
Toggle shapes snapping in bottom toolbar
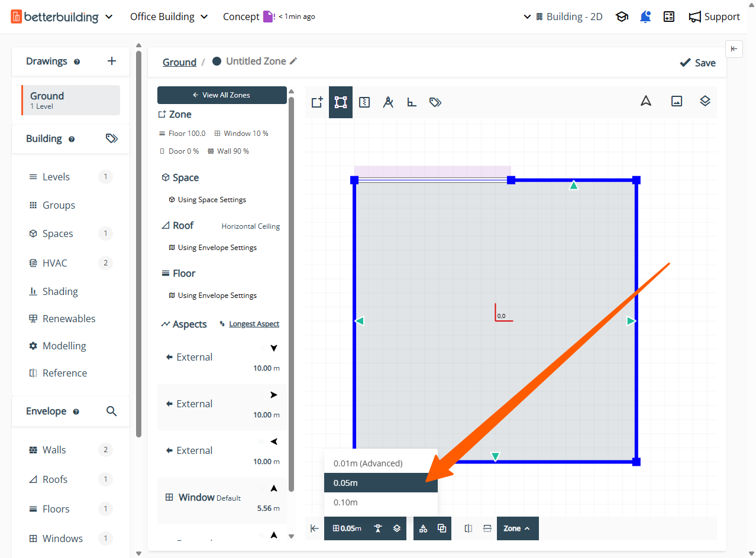(423, 528)
